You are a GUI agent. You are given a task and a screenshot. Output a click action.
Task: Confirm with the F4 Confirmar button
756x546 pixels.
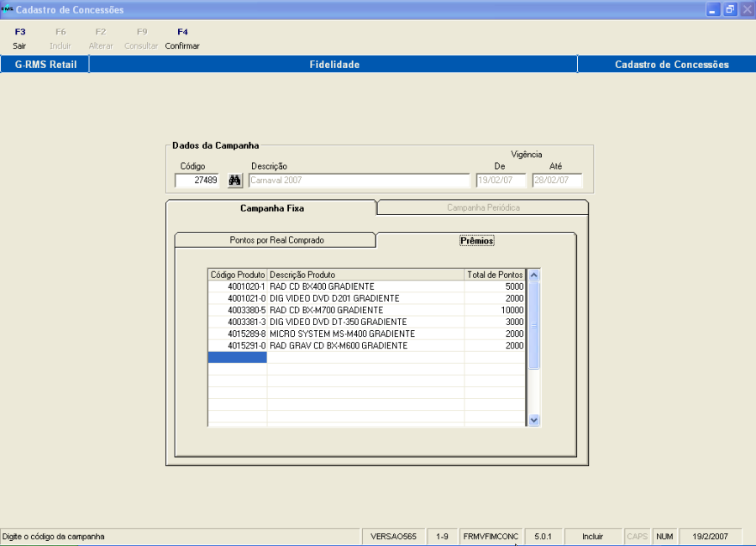click(182, 39)
